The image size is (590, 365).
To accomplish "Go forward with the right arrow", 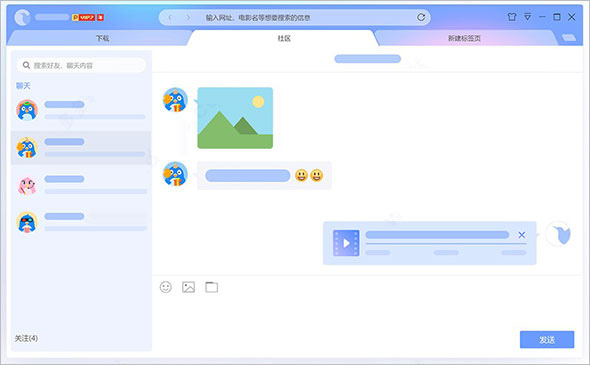I will point(188,17).
